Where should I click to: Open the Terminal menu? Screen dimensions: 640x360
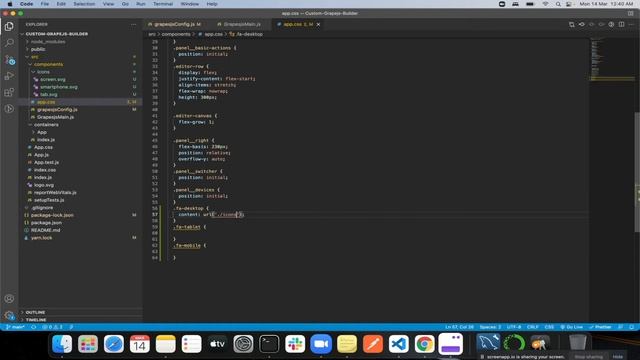tap(163, 4)
